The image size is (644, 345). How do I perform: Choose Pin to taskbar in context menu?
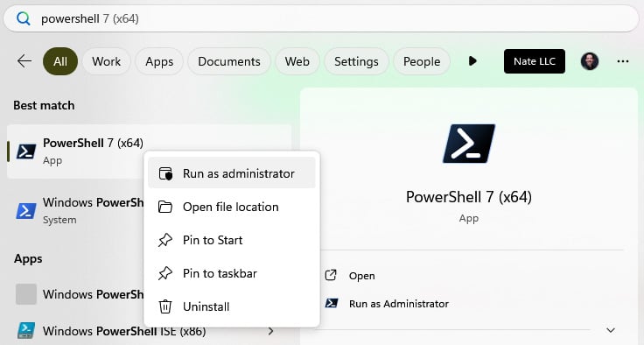(x=232, y=273)
